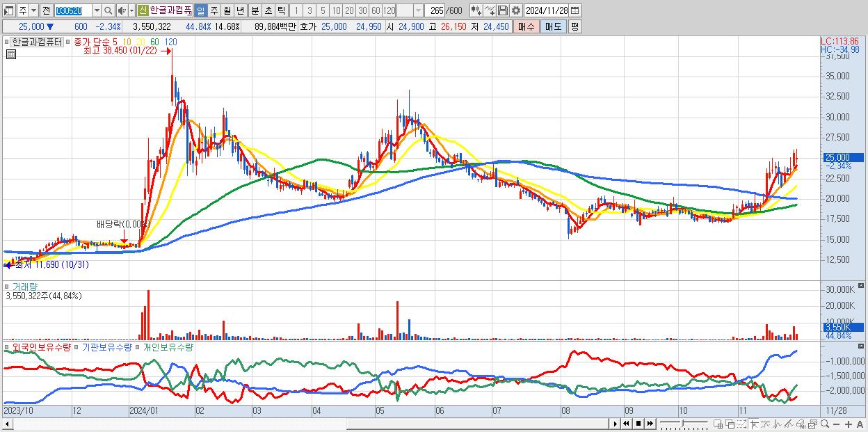Select the 3 interval button
Viewport: 868px width, 432px height.
309,10
